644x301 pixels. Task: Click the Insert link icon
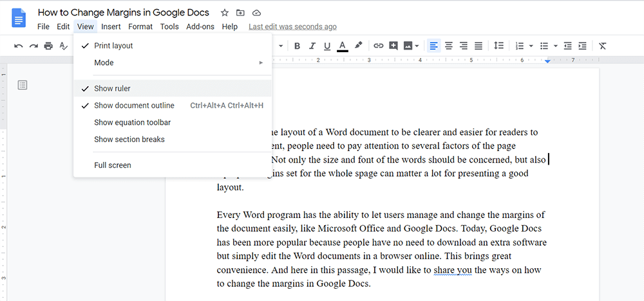coord(379,46)
